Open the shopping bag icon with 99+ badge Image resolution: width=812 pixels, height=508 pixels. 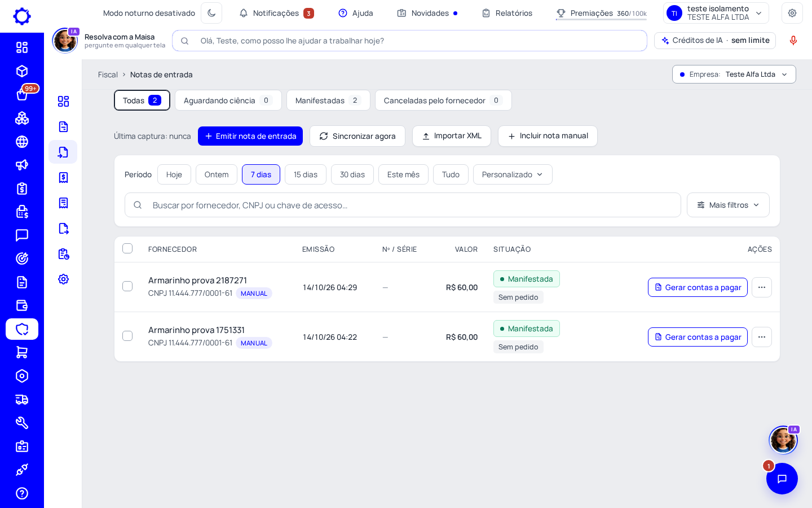pos(22,95)
